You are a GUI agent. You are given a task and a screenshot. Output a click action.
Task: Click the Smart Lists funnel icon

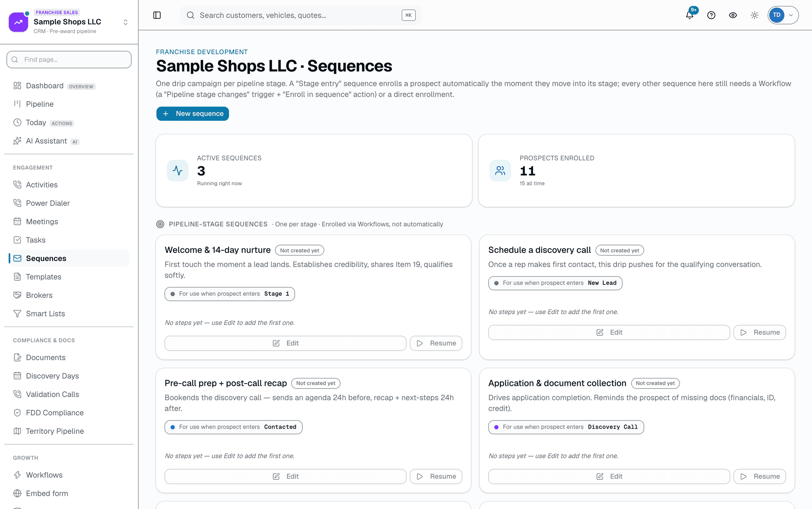tap(17, 313)
